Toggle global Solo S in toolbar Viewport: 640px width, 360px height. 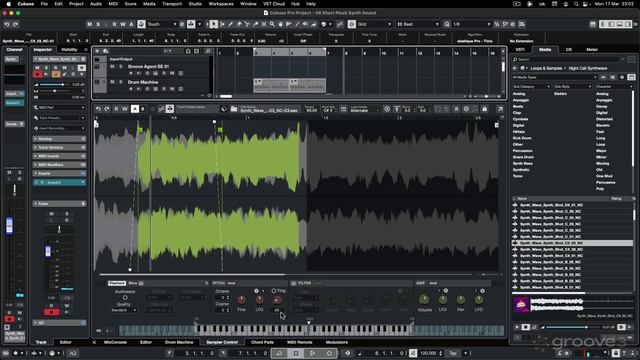click(98, 24)
